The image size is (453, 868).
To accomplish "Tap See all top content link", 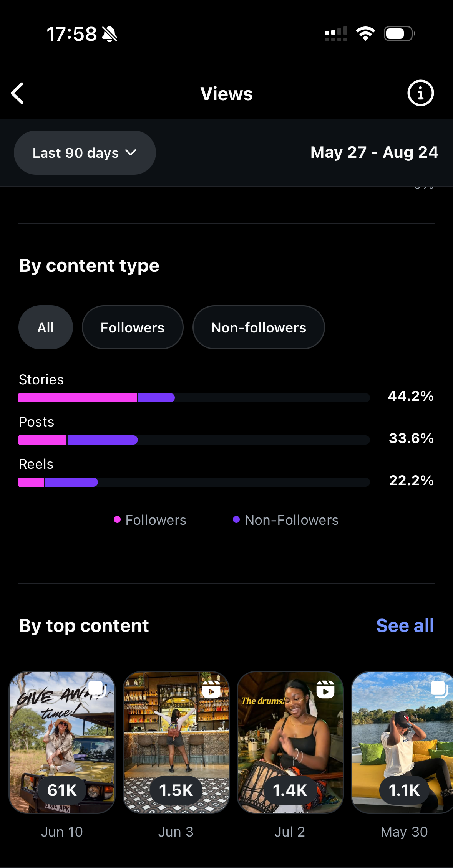I will (x=405, y=626).
